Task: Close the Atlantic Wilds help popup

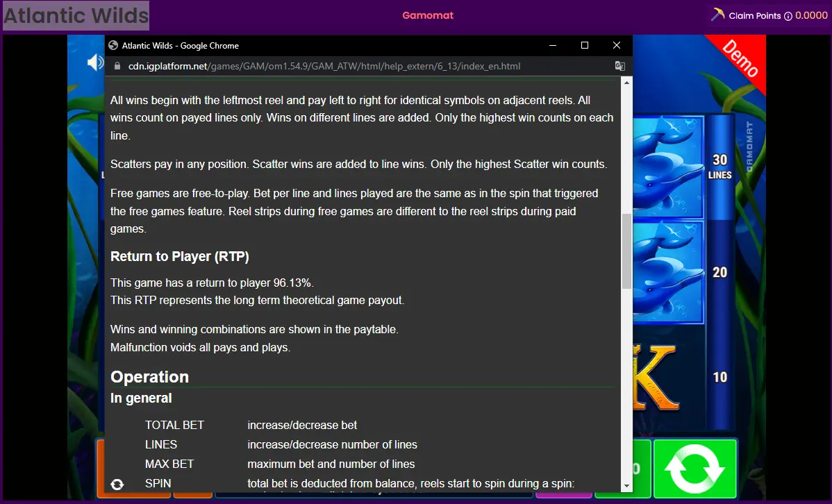Action: click(x=617, y=45)
